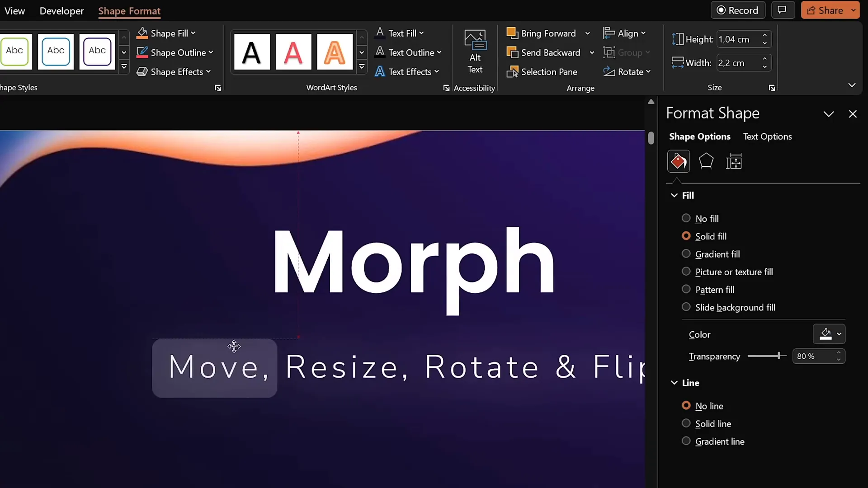The height and width of the screenshot is (488, 868).
Task: Apply the orange outlined WordArt A style
Action: [x=335, y=52]
